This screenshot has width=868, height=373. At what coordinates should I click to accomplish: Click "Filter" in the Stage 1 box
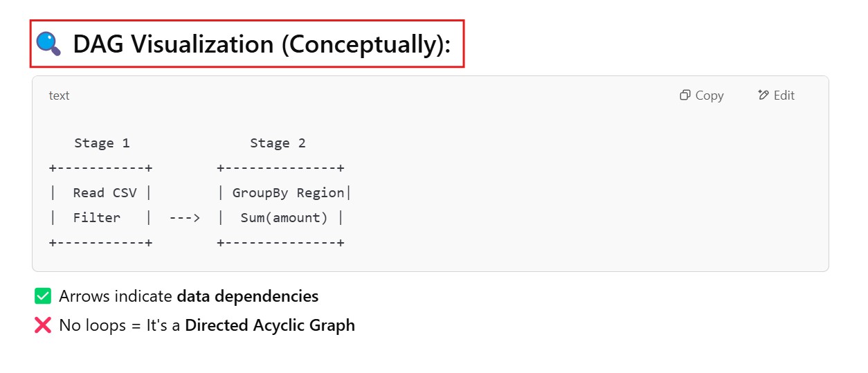click(x=97, y=218)
